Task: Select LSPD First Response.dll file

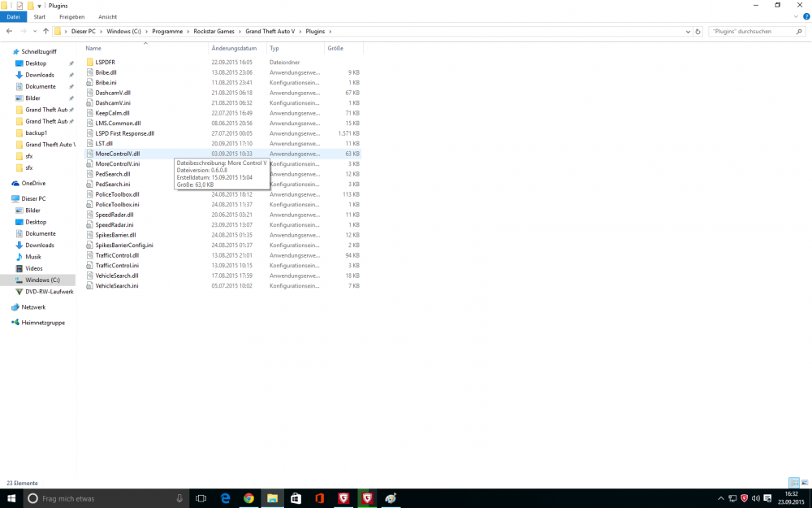Action: coord(125,133)
